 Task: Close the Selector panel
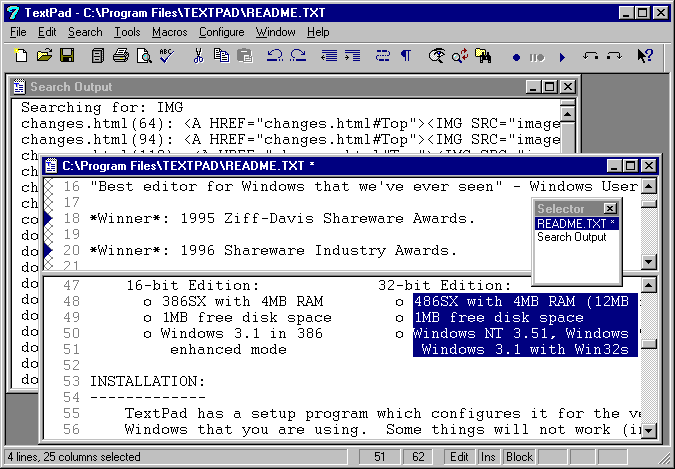coord(610,209)
